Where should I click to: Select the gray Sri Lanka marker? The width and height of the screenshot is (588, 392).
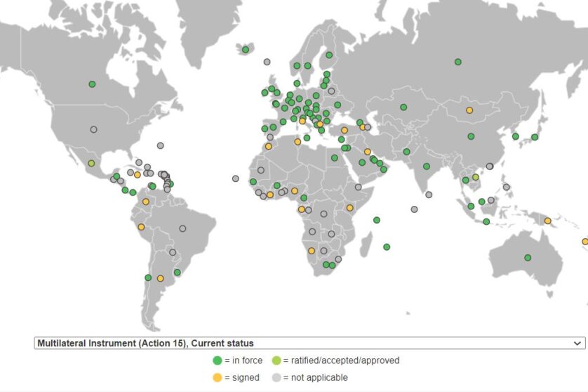pos(429,195)
